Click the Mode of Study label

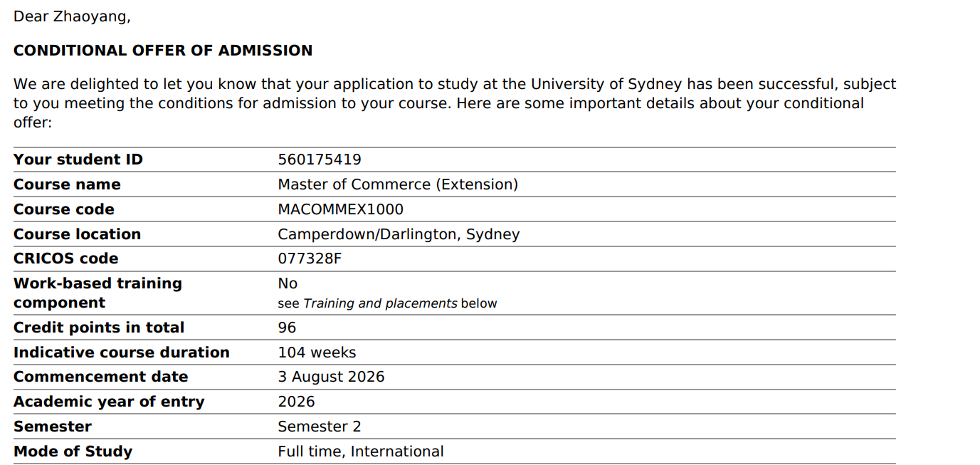(x=73, y=451)
